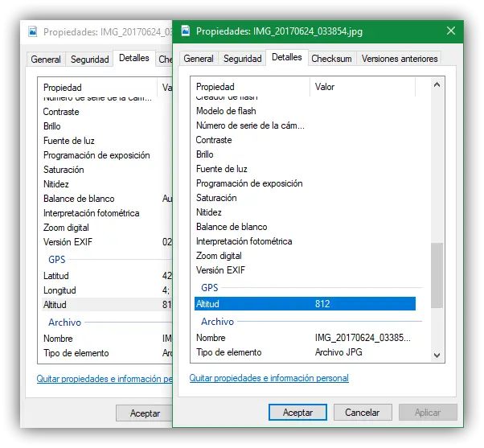484x448 pixels.
Task: Select Programación de exposición in front window
Action: (x=305, y=183)
